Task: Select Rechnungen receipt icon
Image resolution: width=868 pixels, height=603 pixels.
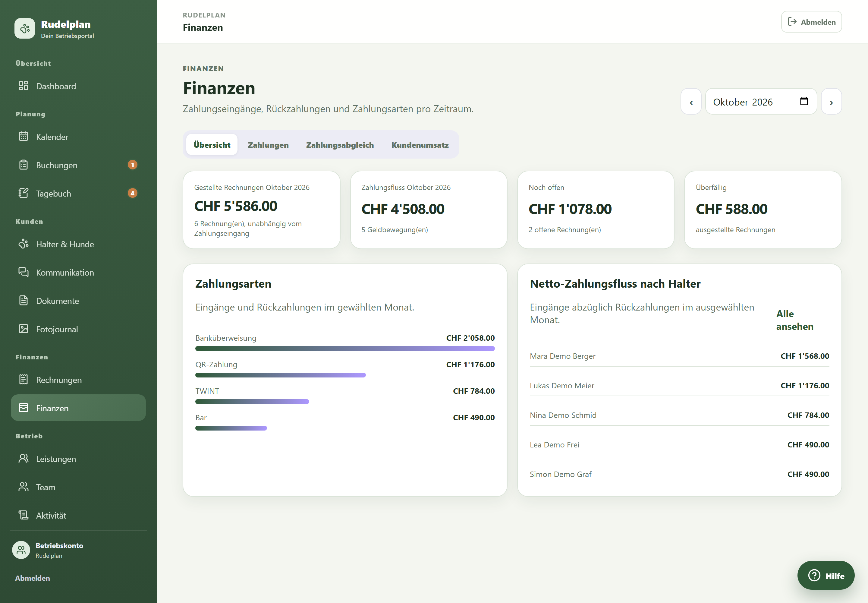Action: (x=24, y=379)
